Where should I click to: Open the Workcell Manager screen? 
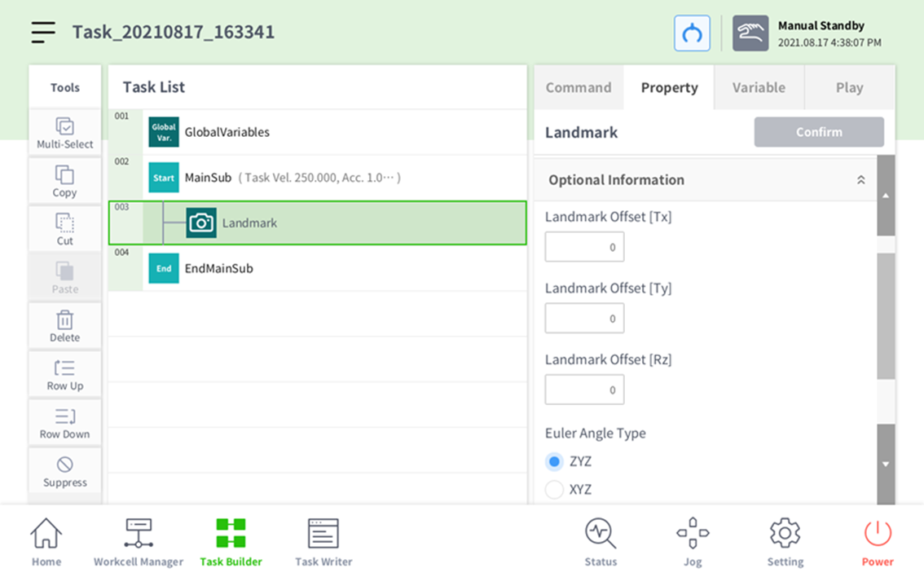[139, 542]
